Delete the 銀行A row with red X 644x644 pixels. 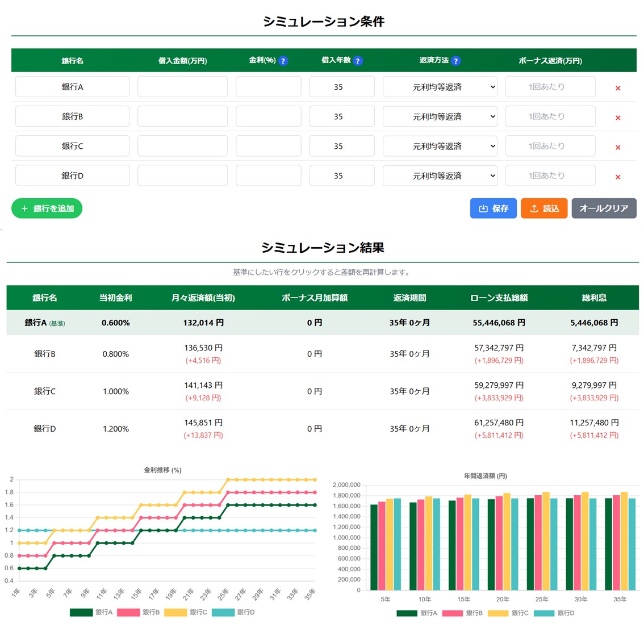[x=618, y=88]
